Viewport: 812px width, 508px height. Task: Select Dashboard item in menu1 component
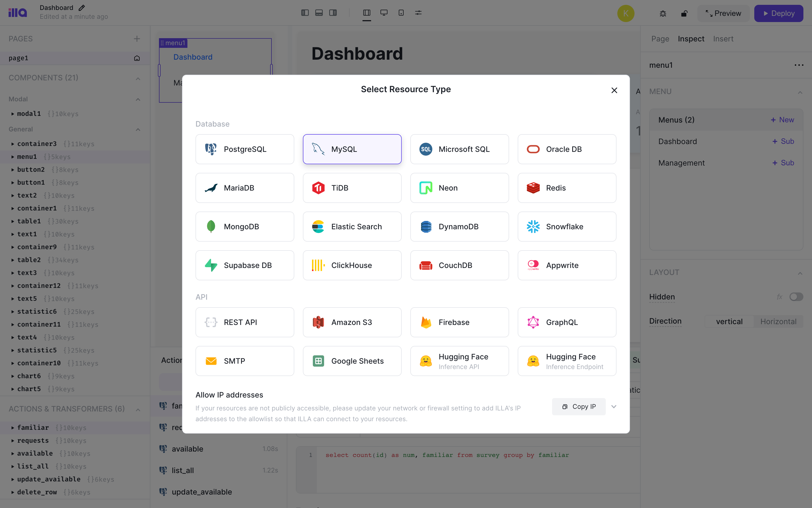click(193, 57)
